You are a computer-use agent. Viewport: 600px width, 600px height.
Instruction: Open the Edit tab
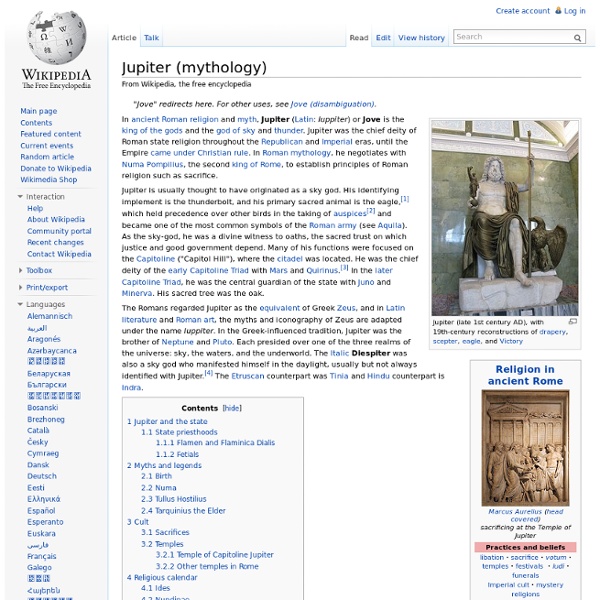tap(383, 38)
